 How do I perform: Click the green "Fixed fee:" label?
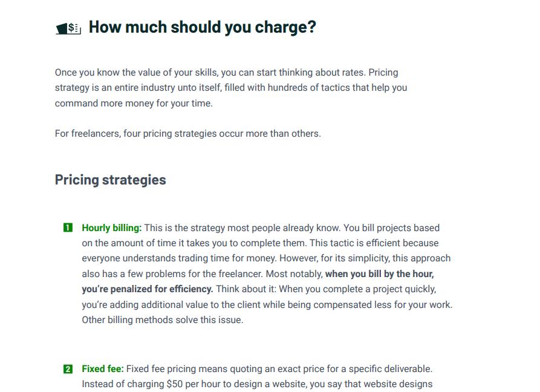tap(103, 369)
